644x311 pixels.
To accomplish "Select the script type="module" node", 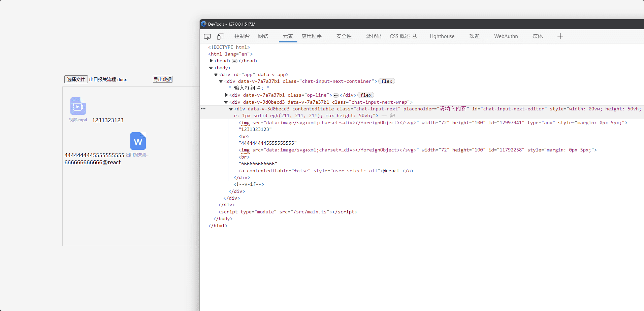I will pos(288,212).
